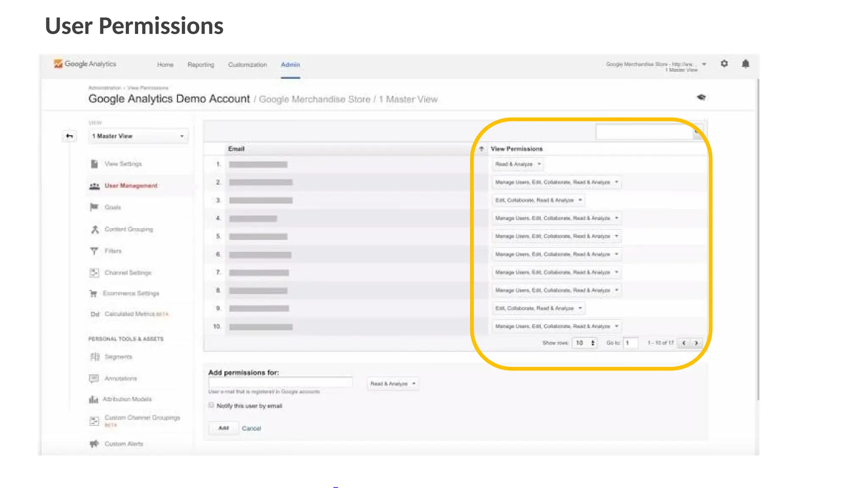This screenshot has width=868, height=488.
Task: Click the Segments icon
Action: [x=95, y=357]
